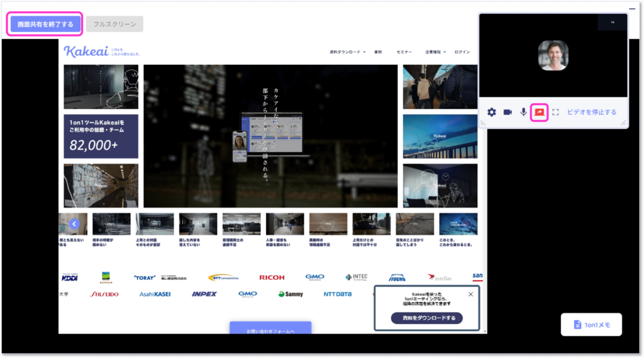
Task: Click the red screen share icon
Action: tap(539, 112)
